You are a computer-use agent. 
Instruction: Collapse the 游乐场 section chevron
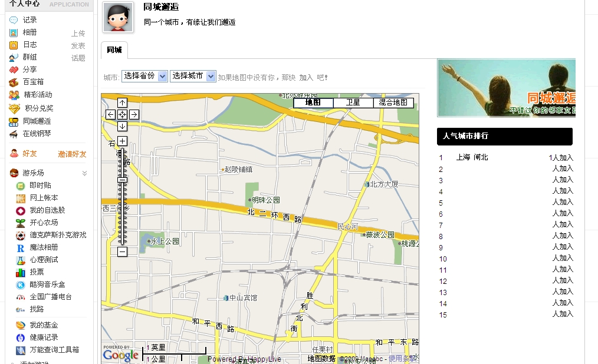click(85, 173)
